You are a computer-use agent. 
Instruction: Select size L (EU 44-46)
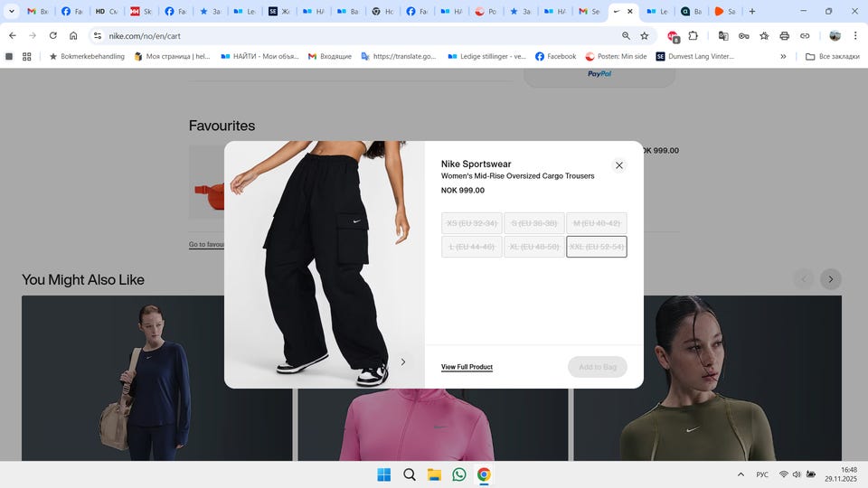(472, 247)
